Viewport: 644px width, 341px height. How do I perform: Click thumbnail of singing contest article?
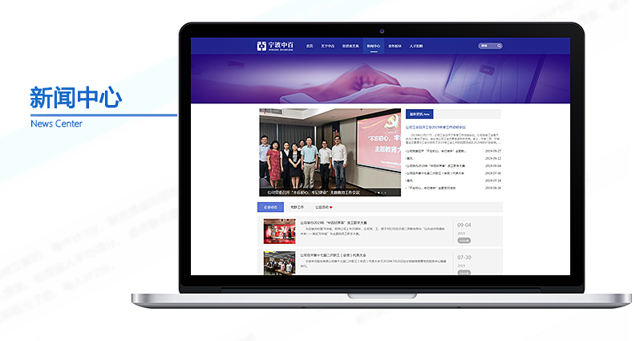[x=279, y=232]
